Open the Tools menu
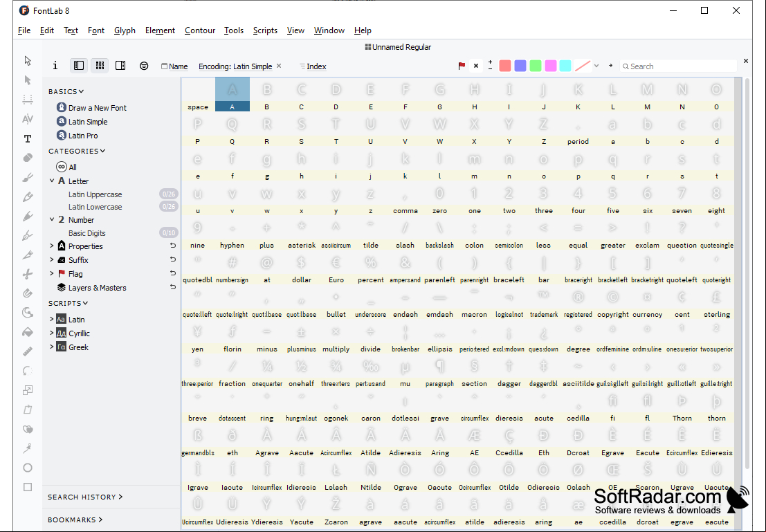 [x=233, y=30]
